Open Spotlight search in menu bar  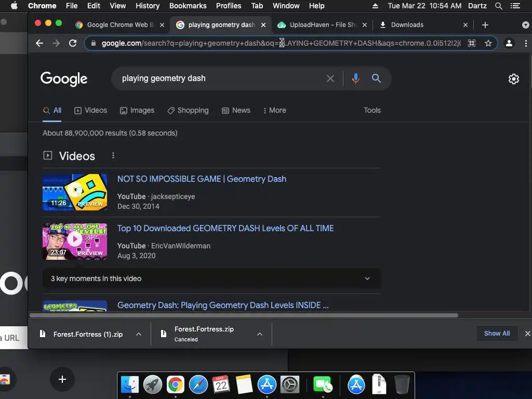pyautogui.click(x=498, y=6)
